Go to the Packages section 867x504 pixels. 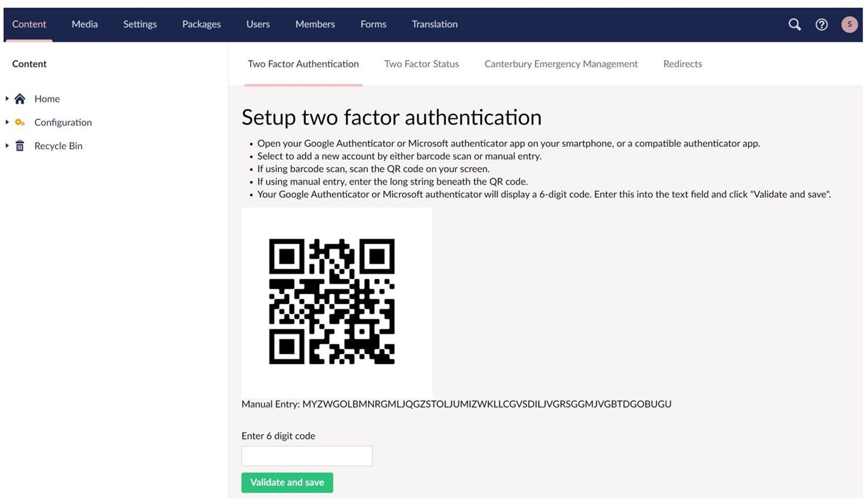202,24
